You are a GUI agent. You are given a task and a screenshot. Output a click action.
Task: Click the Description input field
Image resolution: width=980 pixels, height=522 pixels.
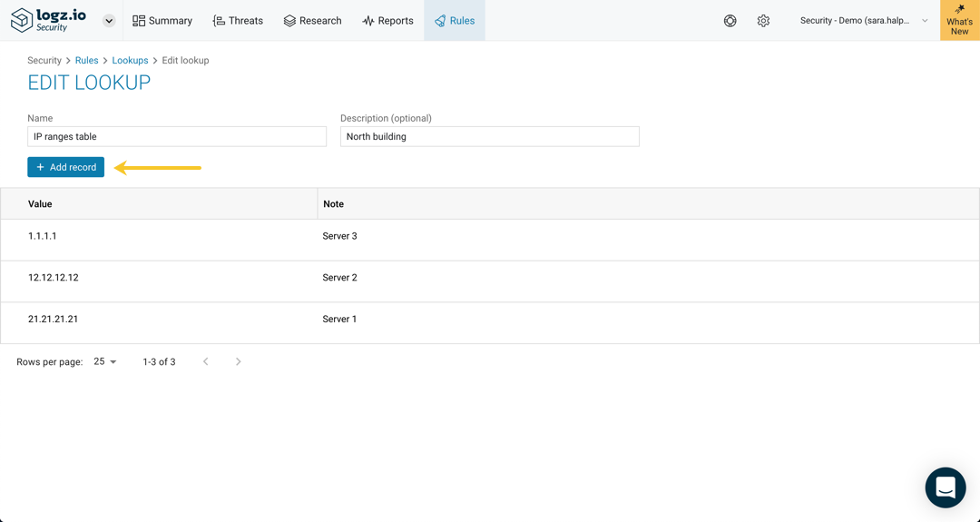coord(490,136)
